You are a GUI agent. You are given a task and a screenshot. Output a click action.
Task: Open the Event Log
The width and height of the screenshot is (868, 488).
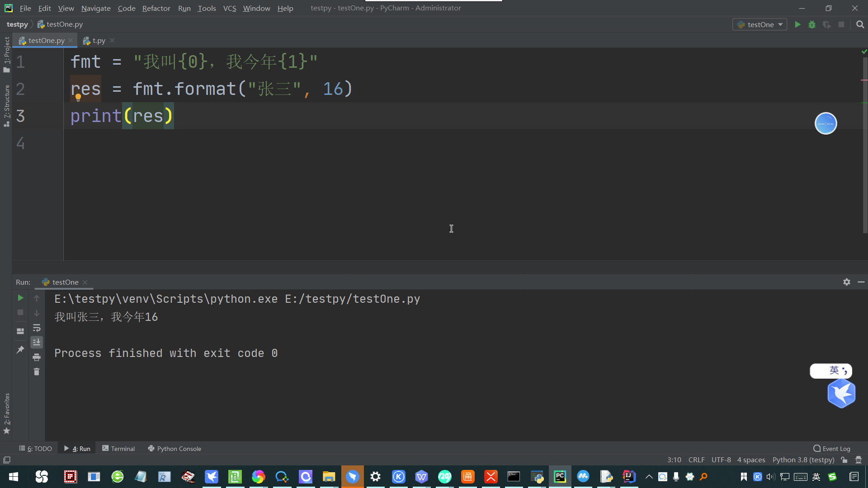point(831,449)
